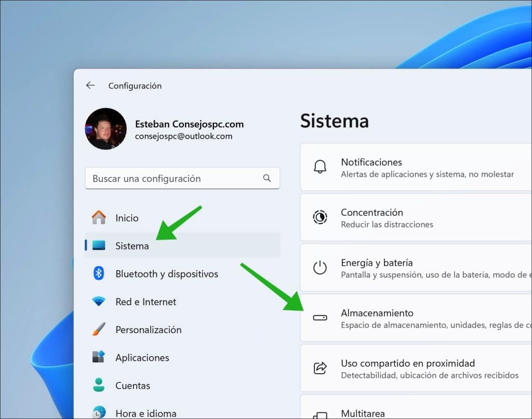This screenshot has width=532, height=419.
Task: Focus the Buscar una configuración search field
Action: pyautogui.click(x=182, y=178)
